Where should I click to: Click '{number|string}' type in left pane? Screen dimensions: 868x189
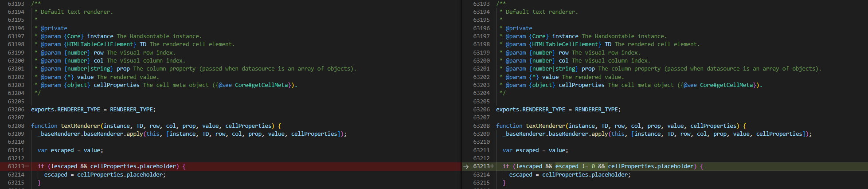click(89, 69)
